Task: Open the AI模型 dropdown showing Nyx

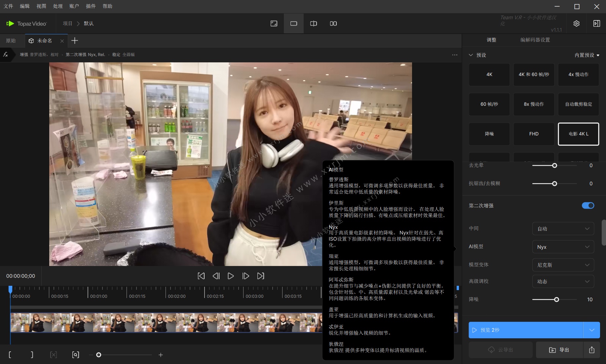Action: pos(563,247)
